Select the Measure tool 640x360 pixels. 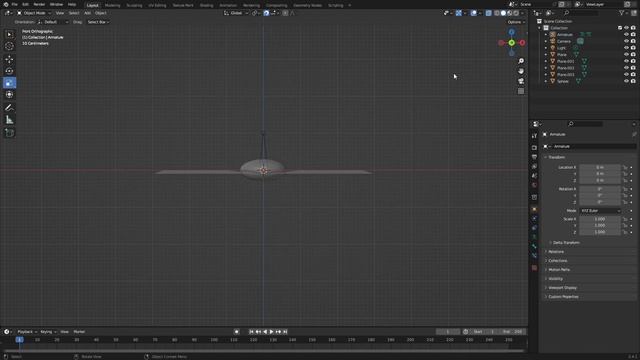[x=9, y=120]
